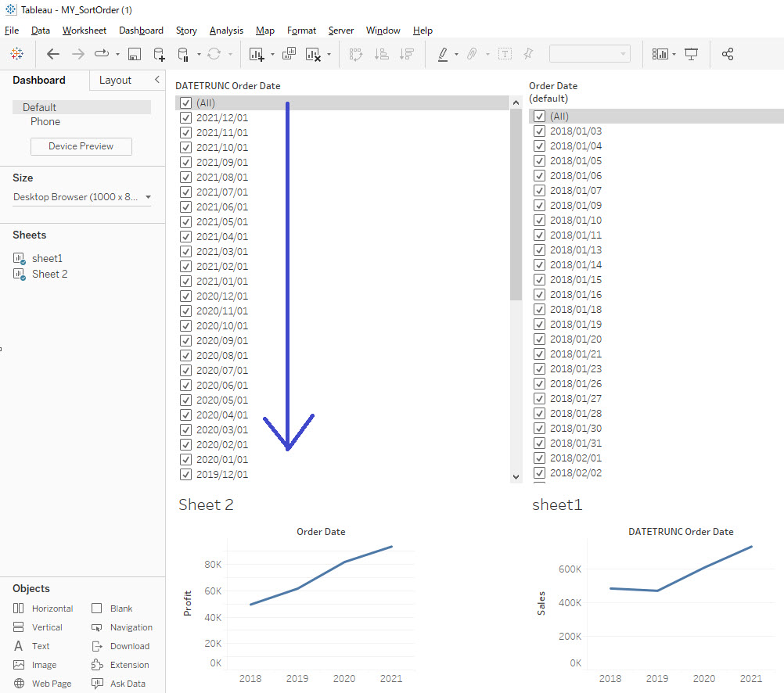Viewport: 784px width, 693px height.
Task: Open the Pause Auto Updates dropdown arrow
Action: [x=199, y=54]
